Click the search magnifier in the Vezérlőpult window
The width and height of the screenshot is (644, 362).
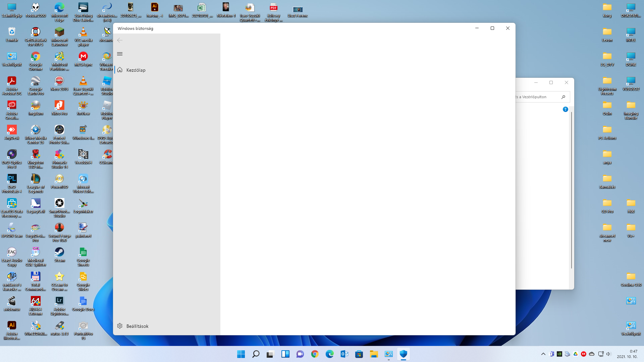pos(563,97)
